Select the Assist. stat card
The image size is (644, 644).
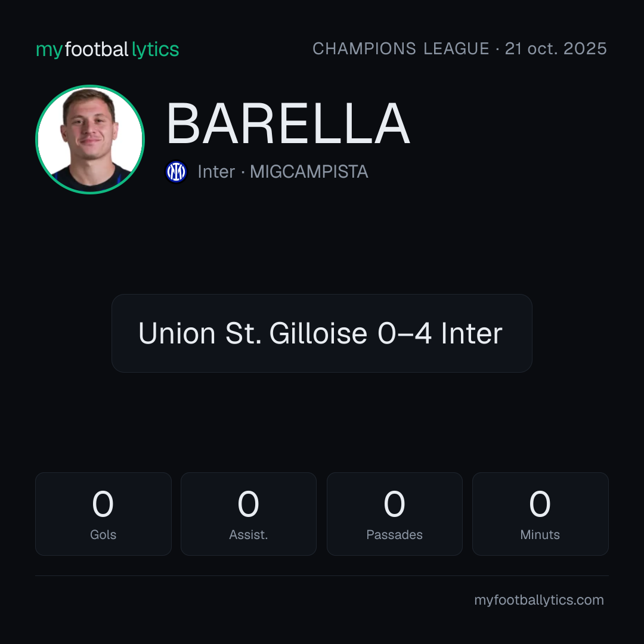pos(249,514)
